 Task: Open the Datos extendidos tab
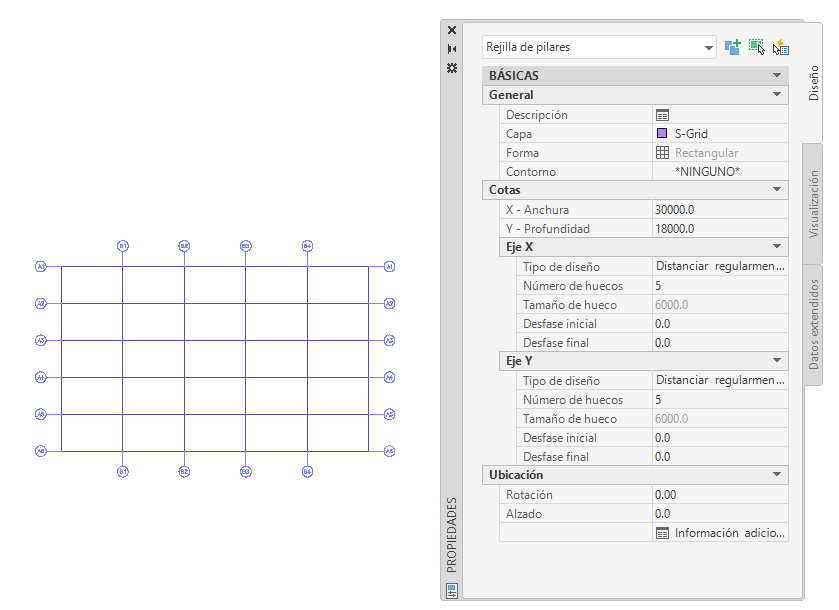[x=814, y=325]
